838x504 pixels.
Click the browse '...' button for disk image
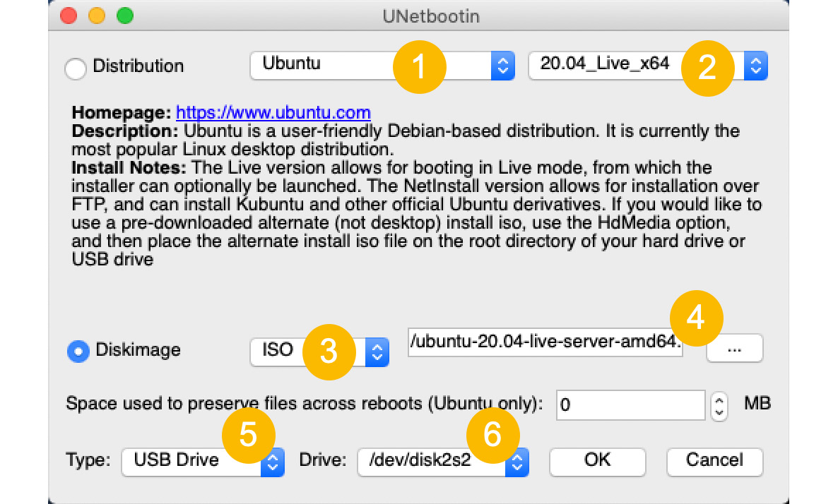pyautogui.click(x=734, y=349)
